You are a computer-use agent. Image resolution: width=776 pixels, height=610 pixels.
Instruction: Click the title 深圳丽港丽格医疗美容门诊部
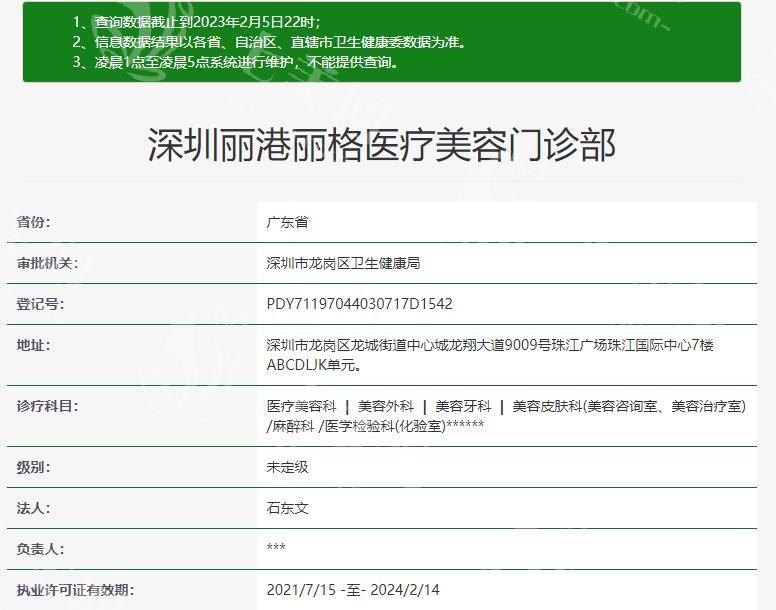point(381,145)
